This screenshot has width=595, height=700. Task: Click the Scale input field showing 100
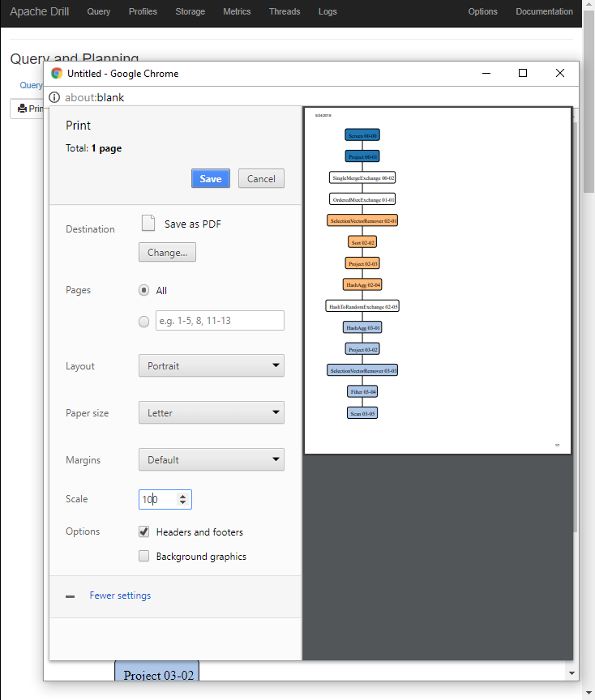pyautogui.click(x=165, y=499)
